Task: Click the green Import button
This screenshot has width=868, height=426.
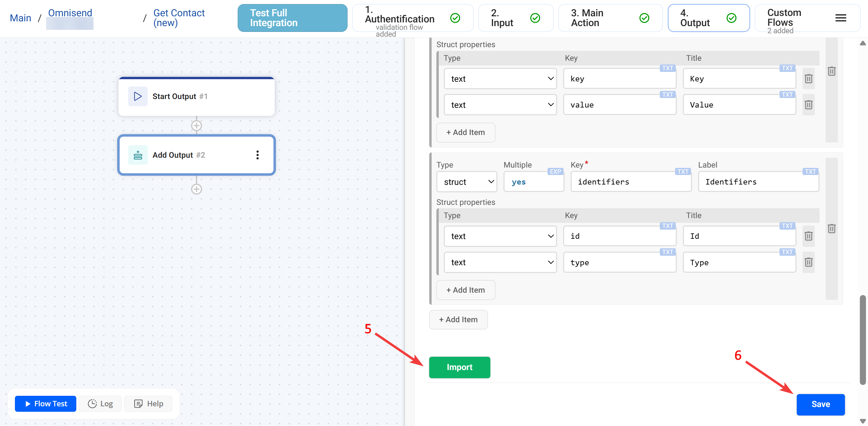Action: [x=459, y=367]
